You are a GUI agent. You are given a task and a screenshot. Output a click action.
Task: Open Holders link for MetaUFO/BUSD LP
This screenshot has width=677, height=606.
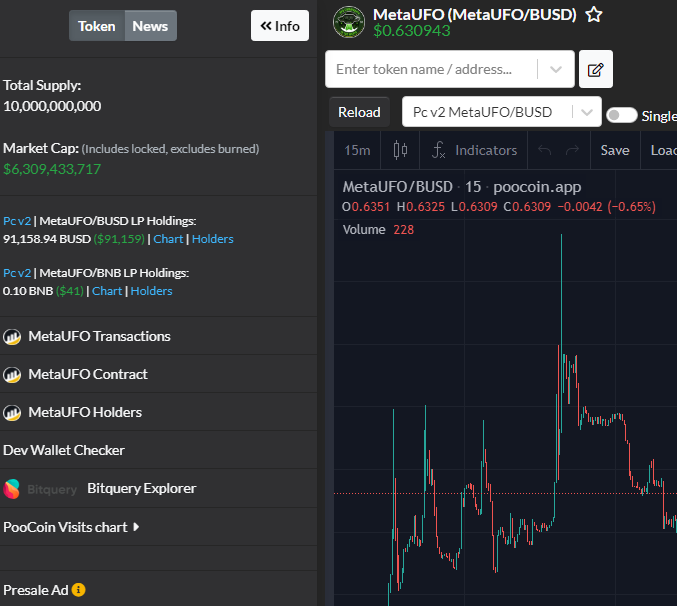click(x=212, y=239)
